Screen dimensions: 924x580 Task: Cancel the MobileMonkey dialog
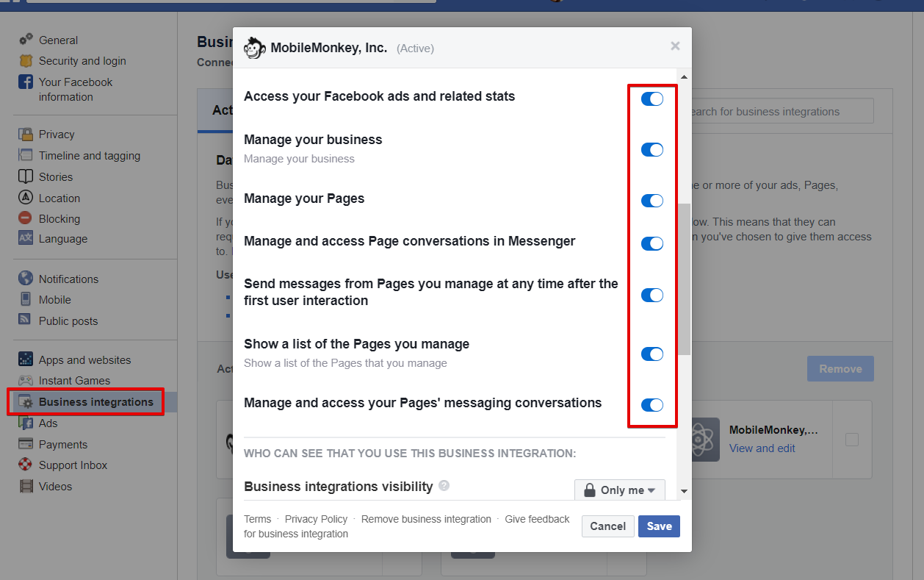(608, 526)
